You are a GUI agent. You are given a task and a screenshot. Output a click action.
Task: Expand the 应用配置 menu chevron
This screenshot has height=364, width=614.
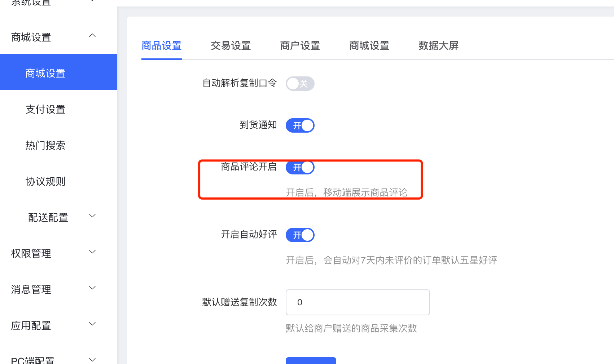[x=92, y=324]
